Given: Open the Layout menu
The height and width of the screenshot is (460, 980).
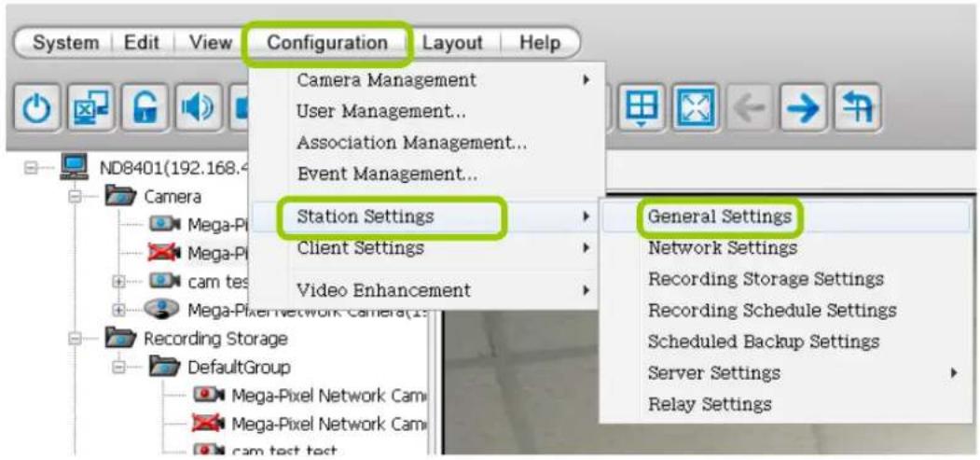Looking at the screenshot, I should 452,43.
